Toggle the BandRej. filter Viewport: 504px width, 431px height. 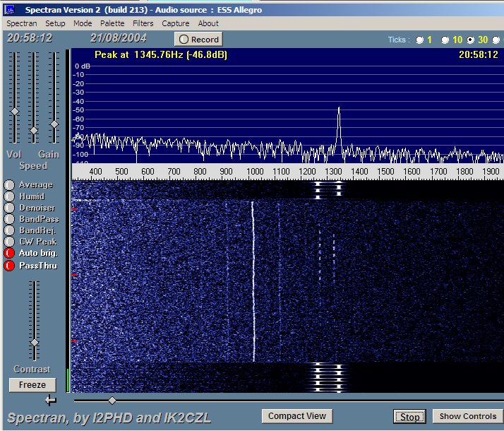point(9,230)
